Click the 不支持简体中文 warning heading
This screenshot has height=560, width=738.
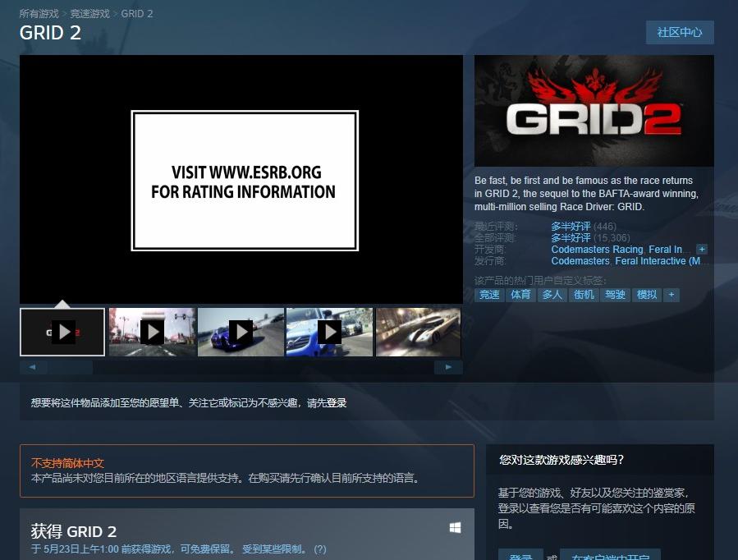(68, 463)
